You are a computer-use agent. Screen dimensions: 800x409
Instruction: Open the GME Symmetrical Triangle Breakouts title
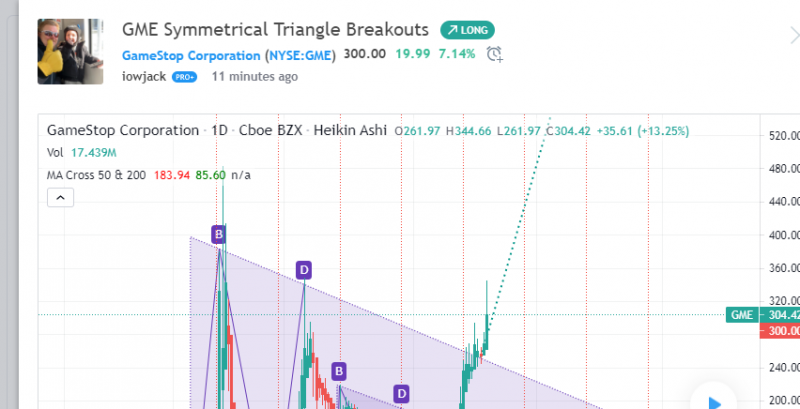[x=275, y=30]
